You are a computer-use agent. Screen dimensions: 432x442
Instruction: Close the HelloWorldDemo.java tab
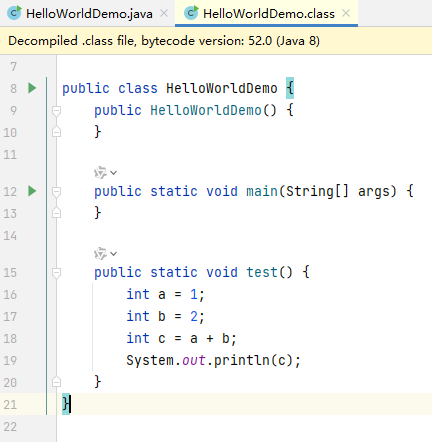click(164, 13)
